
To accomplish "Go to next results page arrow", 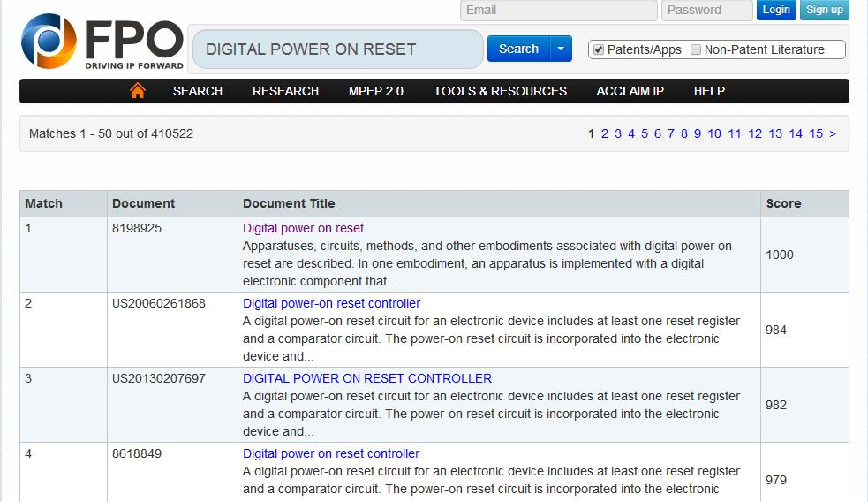I will [833, 134].
